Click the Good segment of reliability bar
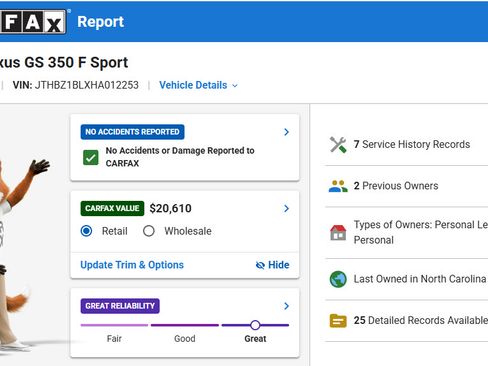Viewport: 488px width, 366px height. 185,325
